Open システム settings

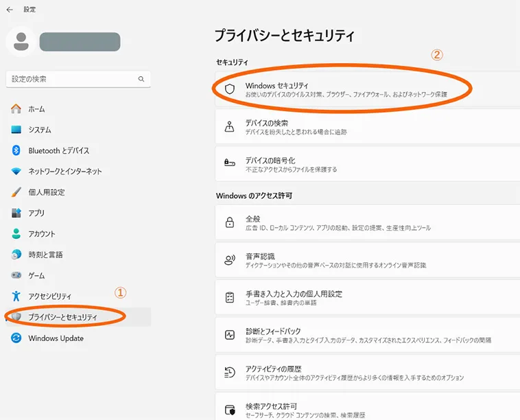(x=78, y=130)
